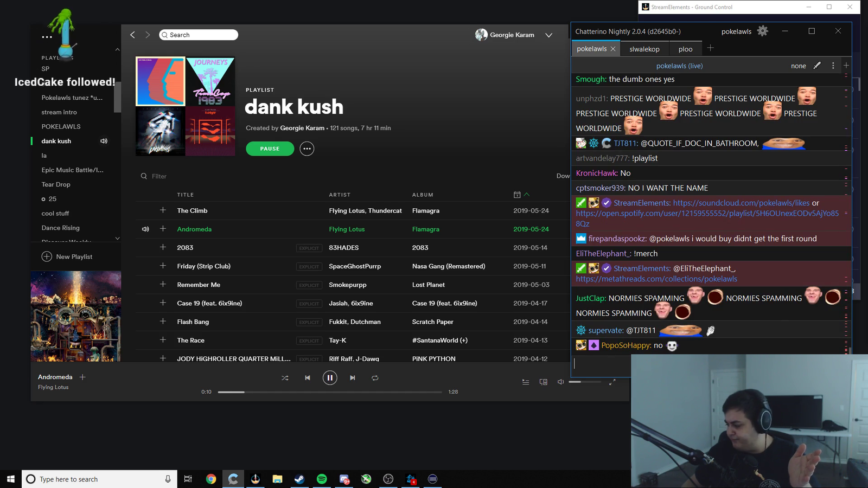This screenshot has width=868, height=488.
Task: Open Chatterino settings gear
Action: 763,31
